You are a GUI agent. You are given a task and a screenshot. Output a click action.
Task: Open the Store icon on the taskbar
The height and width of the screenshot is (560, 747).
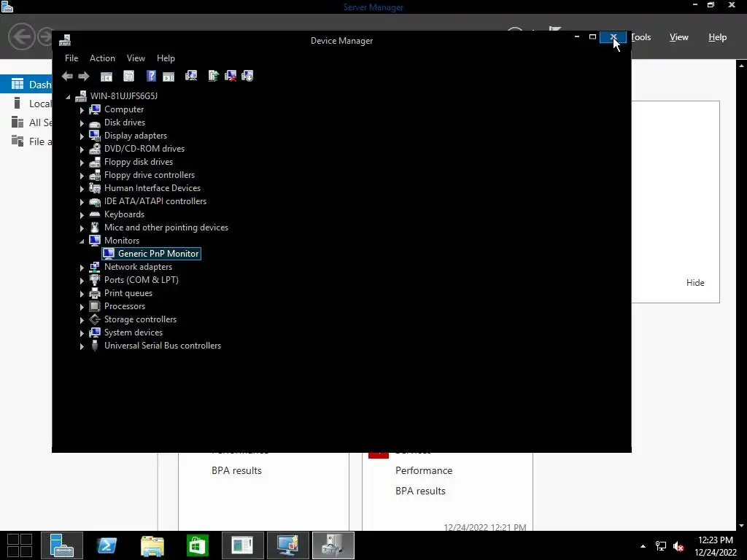click(x=198, y=545)
